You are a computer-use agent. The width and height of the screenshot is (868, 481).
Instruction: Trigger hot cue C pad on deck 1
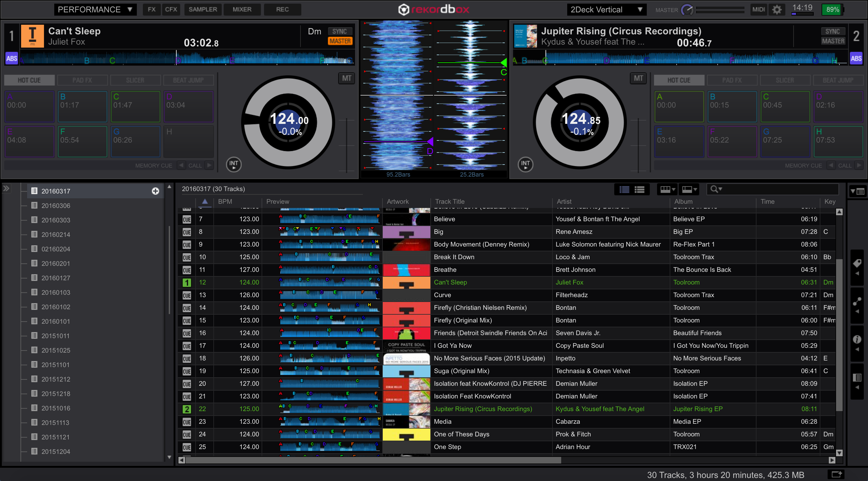135,106
